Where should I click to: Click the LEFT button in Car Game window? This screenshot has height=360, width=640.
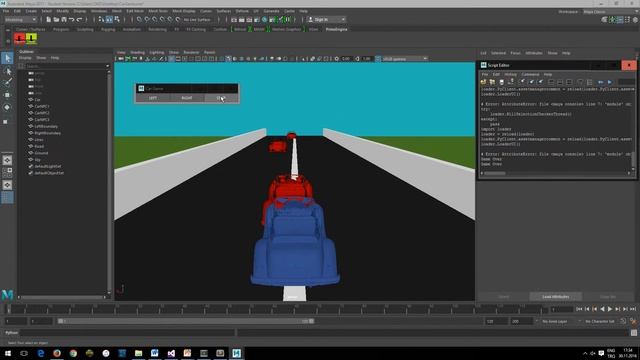(153, 98)
